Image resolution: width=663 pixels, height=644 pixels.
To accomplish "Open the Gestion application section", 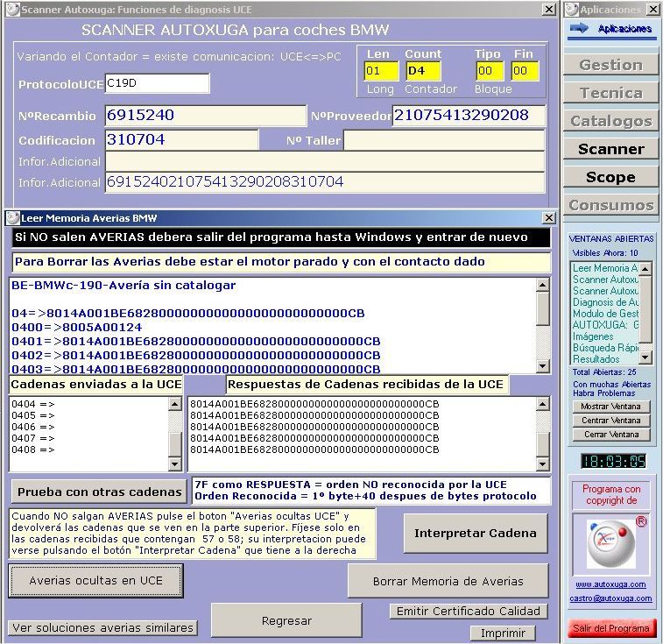I will click(x=610, y=65).
